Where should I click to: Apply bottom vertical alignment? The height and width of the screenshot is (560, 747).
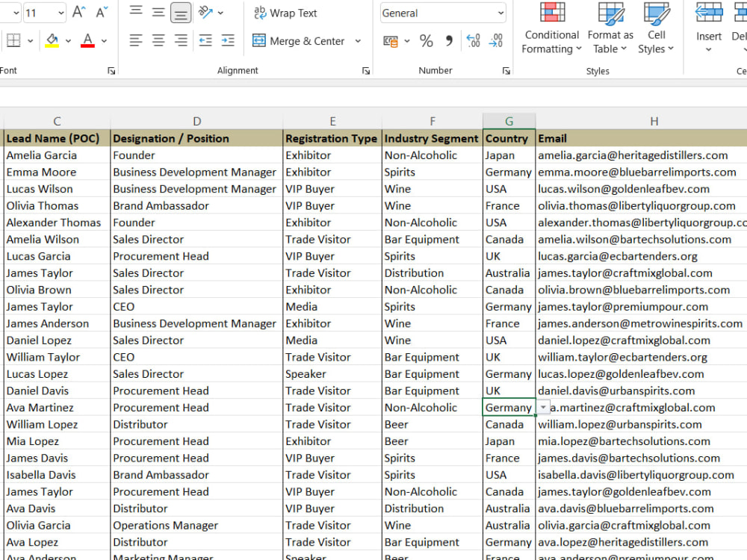(181, 13)
